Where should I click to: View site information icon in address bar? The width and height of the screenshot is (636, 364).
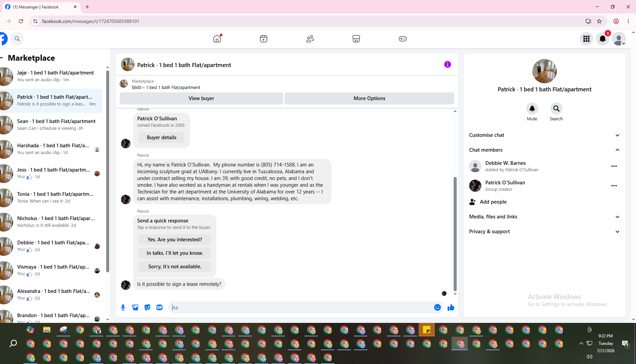tap(35, 21)
